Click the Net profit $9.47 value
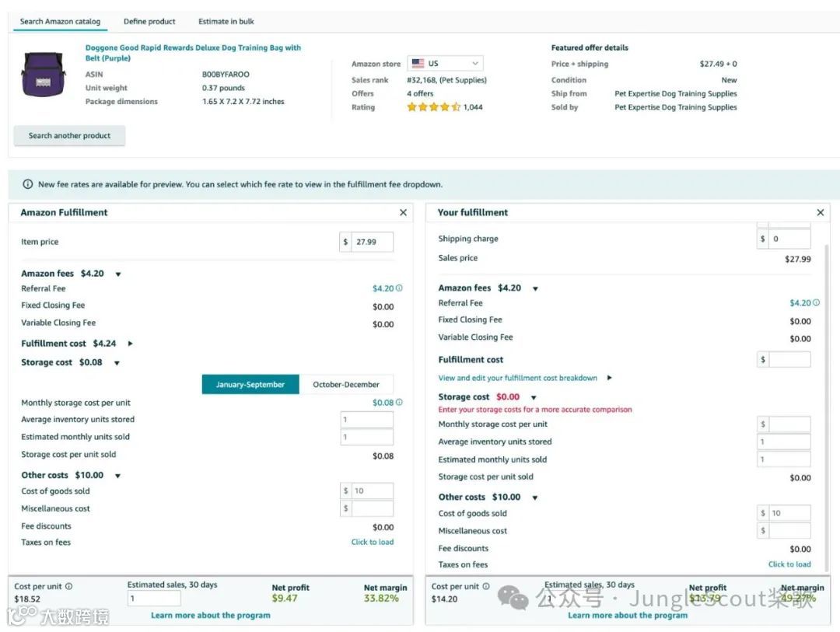This screenshot has width=840, height=632. tap(285, 599)
